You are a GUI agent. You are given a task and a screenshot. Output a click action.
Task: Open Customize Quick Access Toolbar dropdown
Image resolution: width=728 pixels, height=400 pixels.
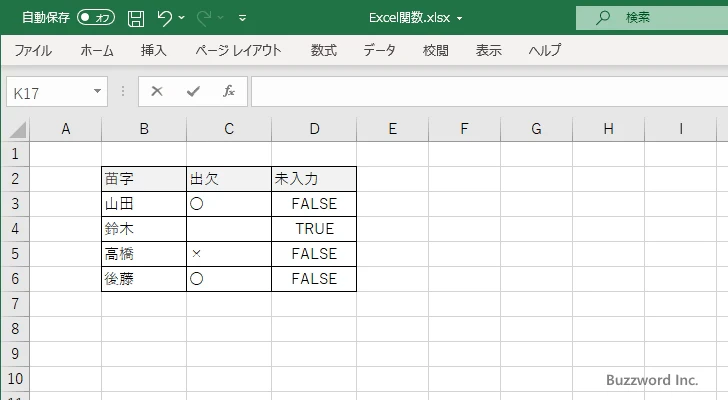[x=242, y=18]
